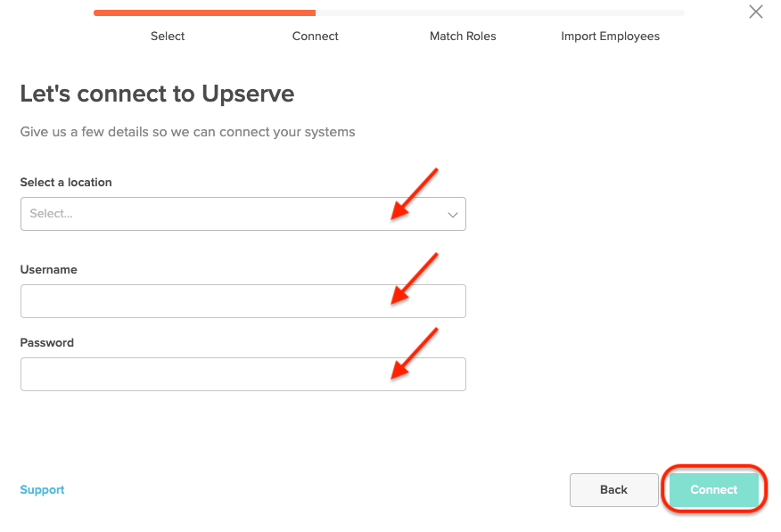Click inside the Password field
The height and width of the screenshot is (532, 781).
pos(243,374)
